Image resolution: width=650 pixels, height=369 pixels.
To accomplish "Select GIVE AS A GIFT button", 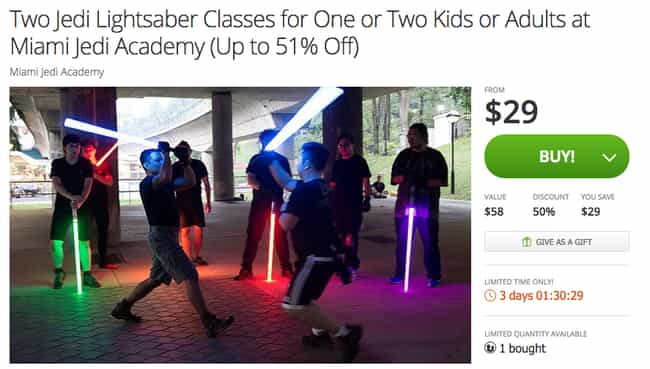I will point(556,242).
